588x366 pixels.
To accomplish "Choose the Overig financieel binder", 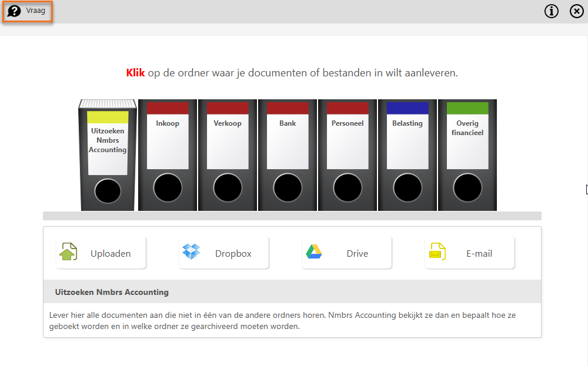I will tap(467, 155).
